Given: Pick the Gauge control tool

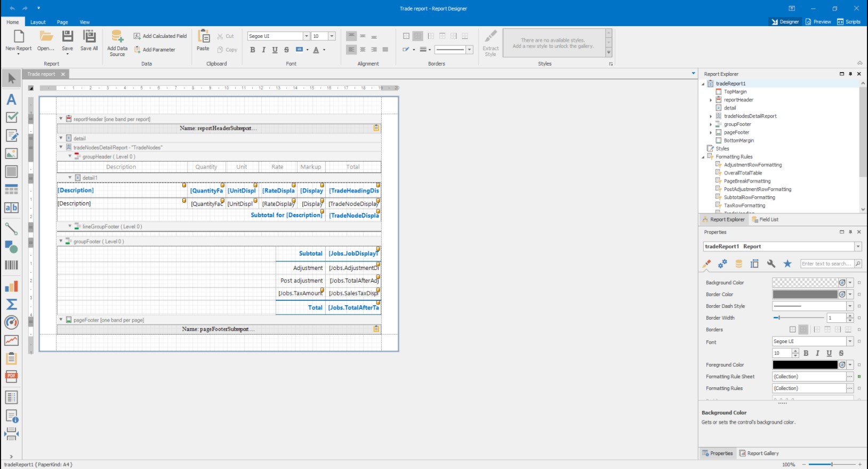Looking at the screenshot, I should pyautogui.click(x=11, y=322).
